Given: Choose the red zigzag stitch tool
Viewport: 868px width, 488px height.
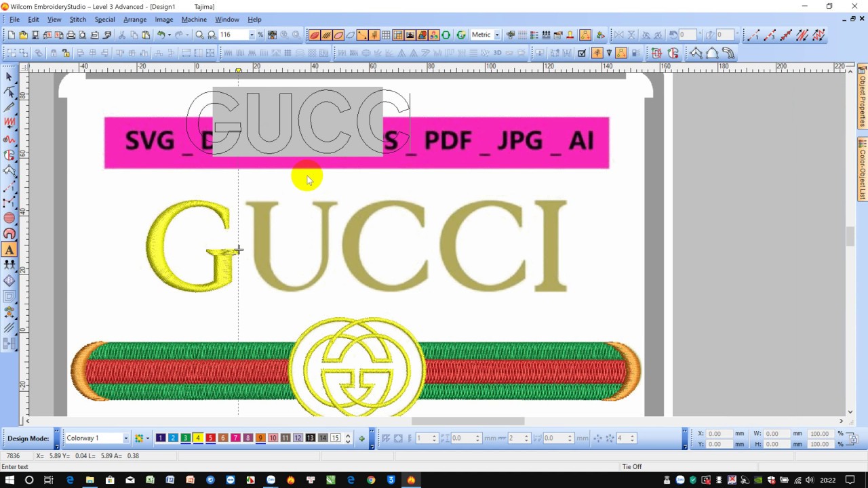Looking at the screenshot, I should point(9,123).
